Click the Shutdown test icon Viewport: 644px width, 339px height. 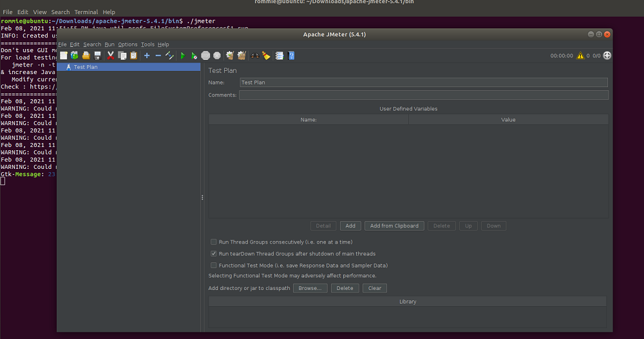(x=217, y=55)
